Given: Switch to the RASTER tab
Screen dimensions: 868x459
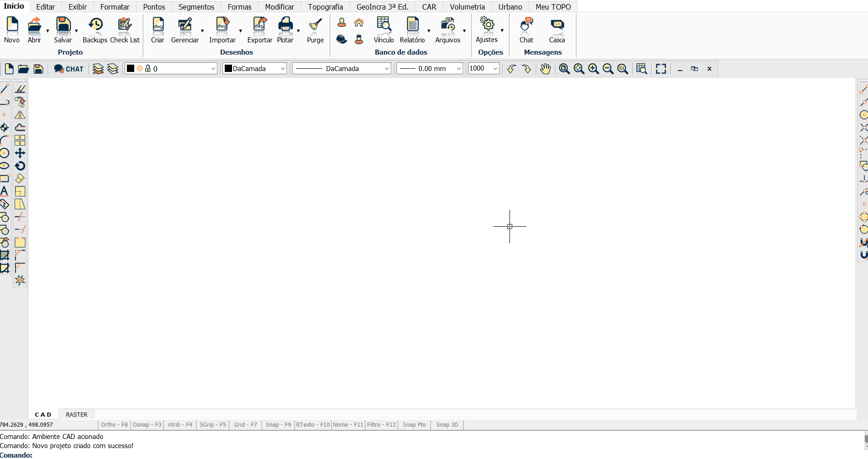Looking at the screenshot, I should click(x=76, y=415).
